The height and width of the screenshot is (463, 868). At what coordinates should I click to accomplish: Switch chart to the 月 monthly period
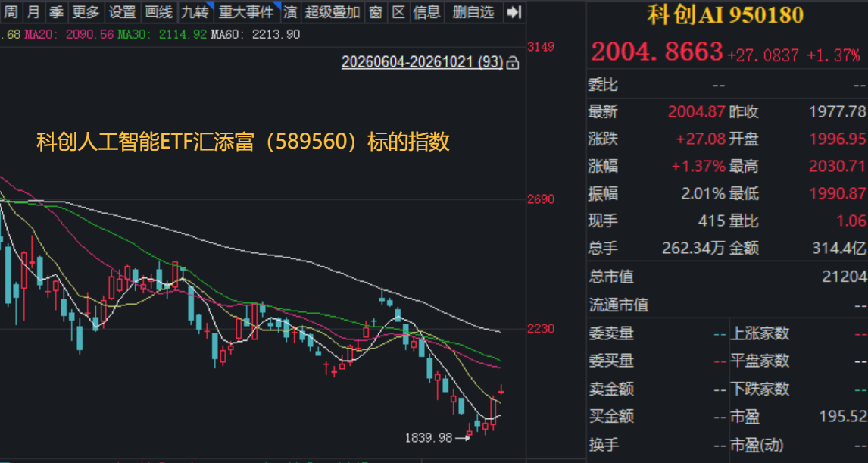(33, 11)
